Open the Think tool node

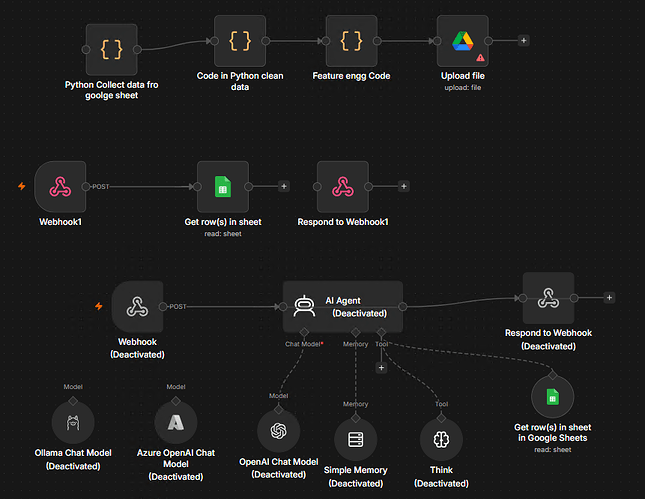pos(441,439)
